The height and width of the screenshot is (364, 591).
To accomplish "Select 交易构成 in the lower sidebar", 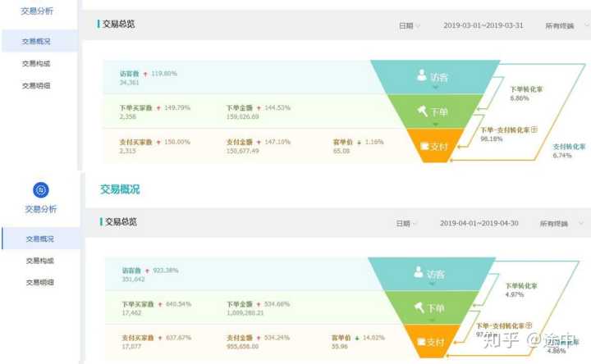I will 40,261.
